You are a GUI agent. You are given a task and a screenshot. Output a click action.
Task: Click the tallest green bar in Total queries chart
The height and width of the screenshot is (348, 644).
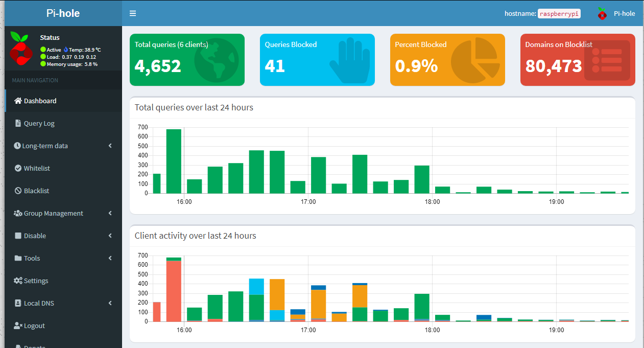[x=174, y=161]
